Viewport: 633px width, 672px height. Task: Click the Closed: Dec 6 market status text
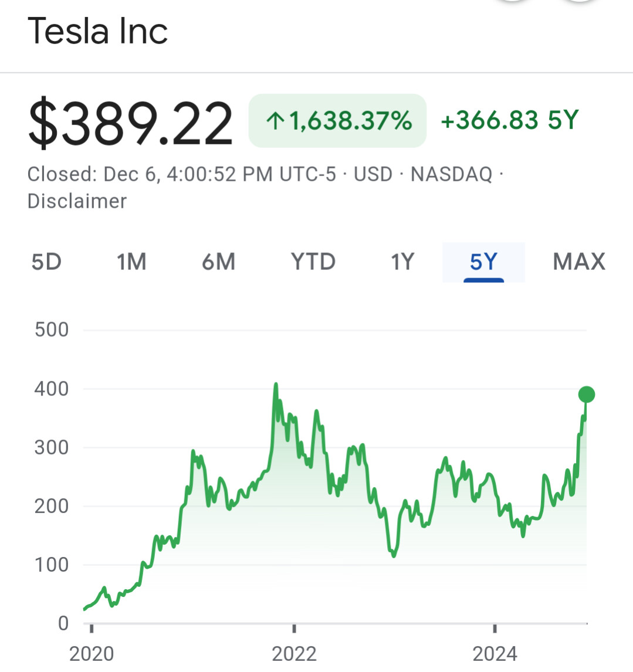pyautogui.click(x=182, y=174)
